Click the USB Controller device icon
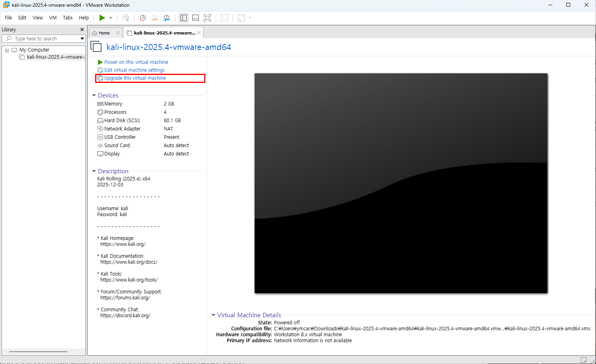The image size is (596, 364). [100, 137]
